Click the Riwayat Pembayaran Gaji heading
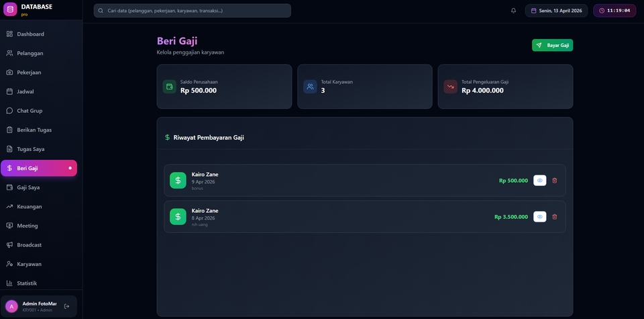 (209, 137)
